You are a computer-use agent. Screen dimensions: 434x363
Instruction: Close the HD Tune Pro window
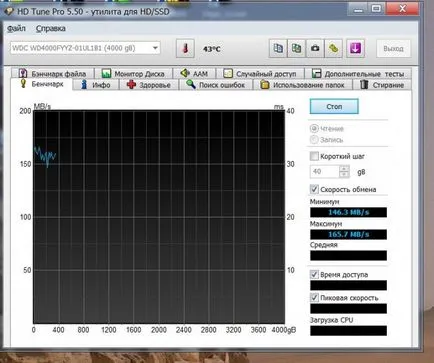click(x=402, y=9)
